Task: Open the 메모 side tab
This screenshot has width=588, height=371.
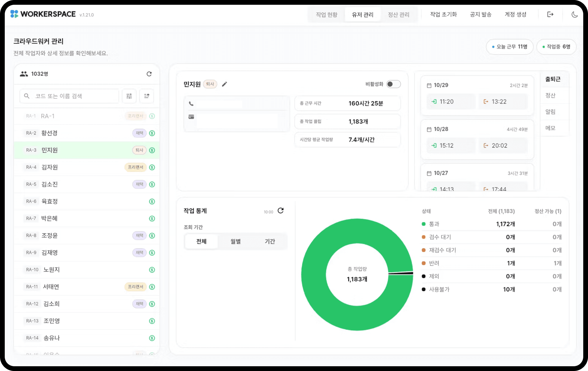Action: pos(550,128)
